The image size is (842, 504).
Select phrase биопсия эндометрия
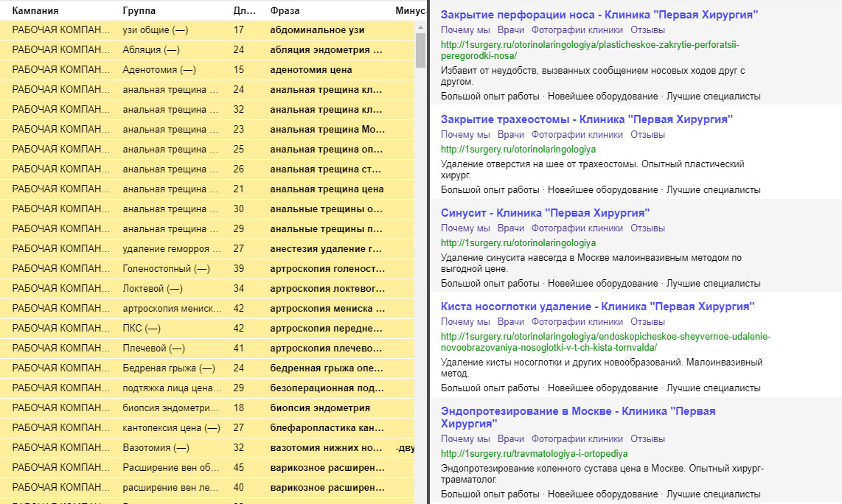tap(320, 408)
